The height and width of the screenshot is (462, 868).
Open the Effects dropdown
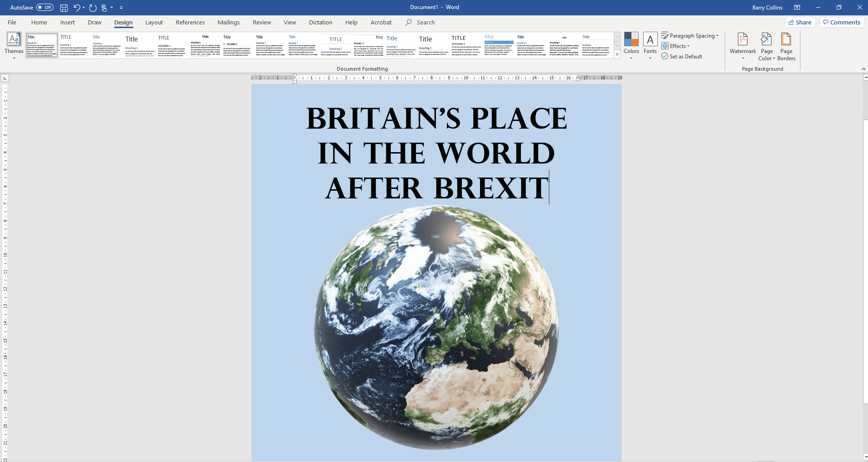point(675,46)
